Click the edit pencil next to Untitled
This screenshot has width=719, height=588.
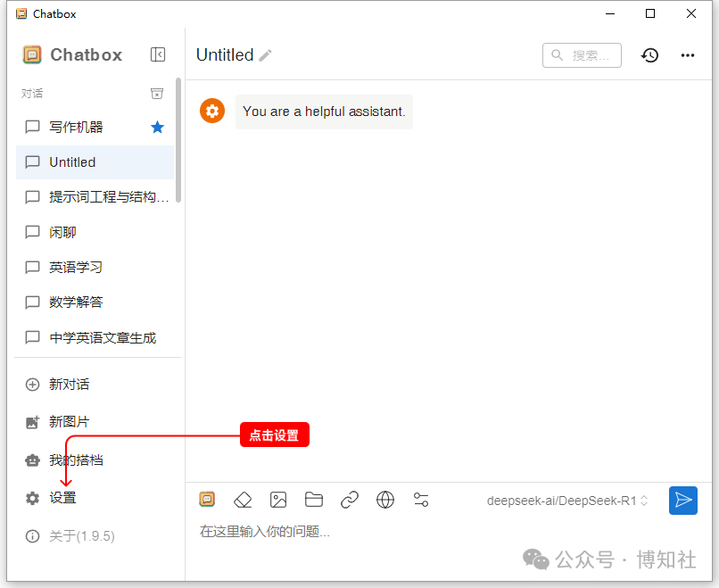[265, 55]
